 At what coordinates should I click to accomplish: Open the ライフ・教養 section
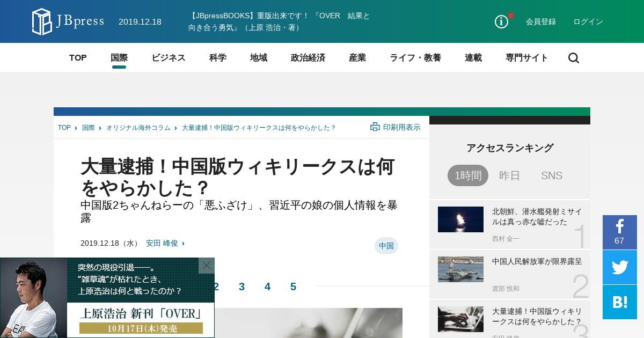(415, 58)
